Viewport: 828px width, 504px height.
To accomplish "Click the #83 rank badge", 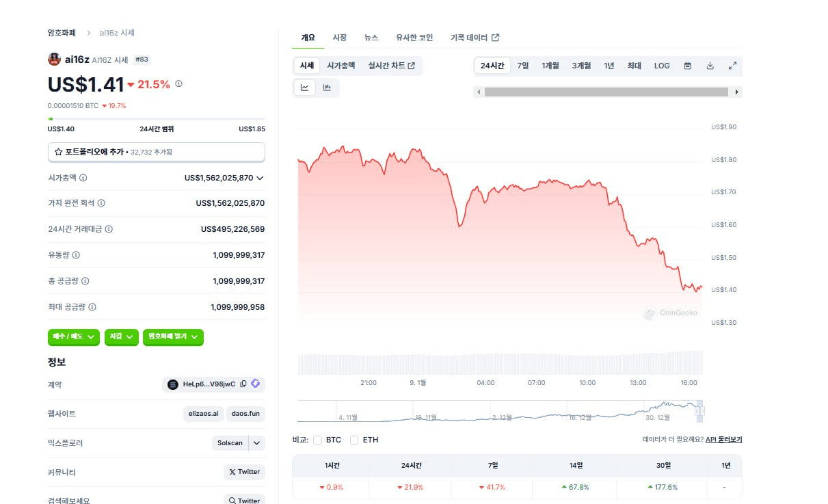I will [x=142, y=59].
